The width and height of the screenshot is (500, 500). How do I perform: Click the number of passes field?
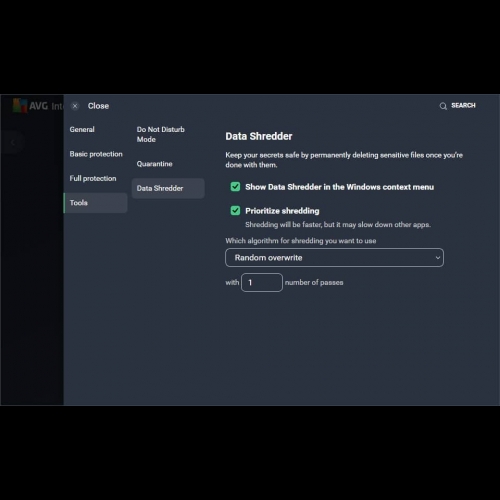click(x=262, y=282)
